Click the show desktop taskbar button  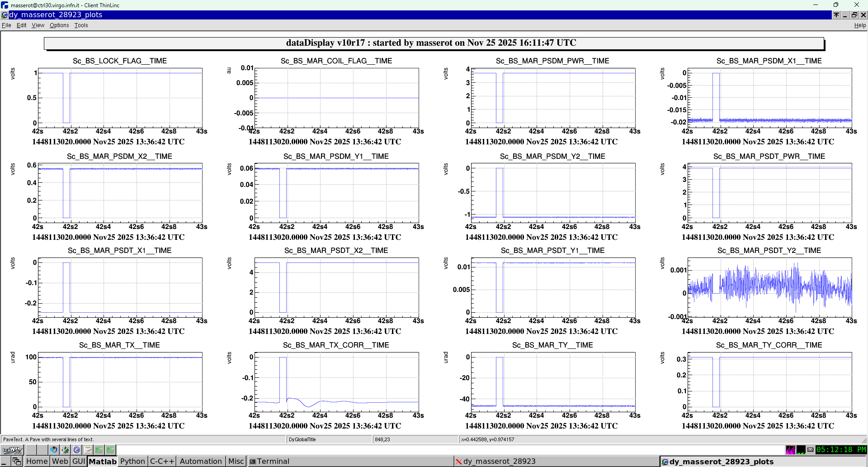[x=5, y=461]
